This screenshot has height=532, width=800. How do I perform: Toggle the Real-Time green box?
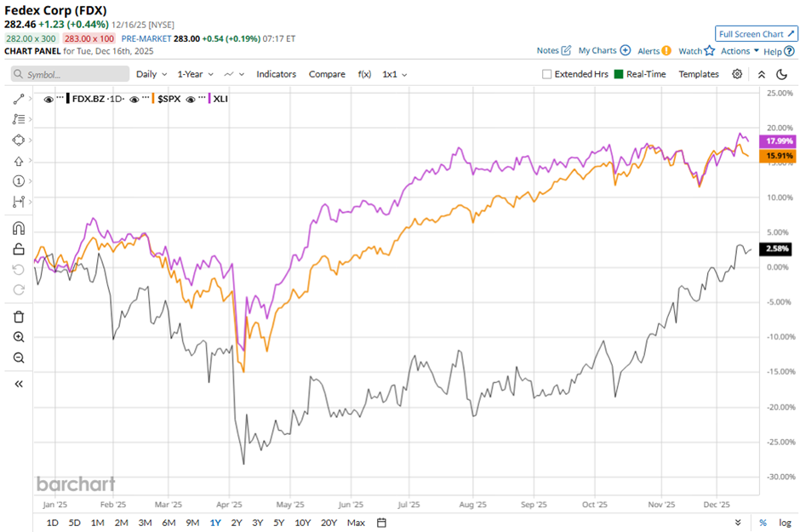click(619, 74)
